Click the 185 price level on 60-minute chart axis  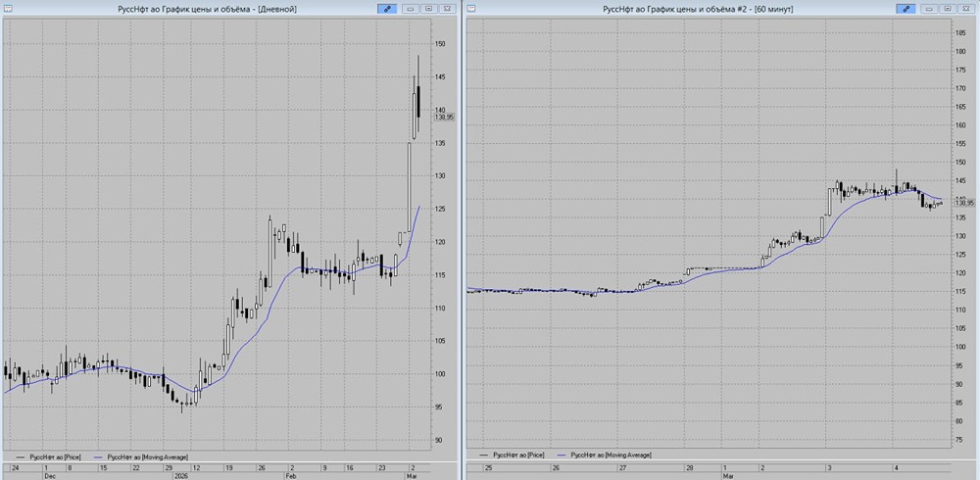click(960, 32)
